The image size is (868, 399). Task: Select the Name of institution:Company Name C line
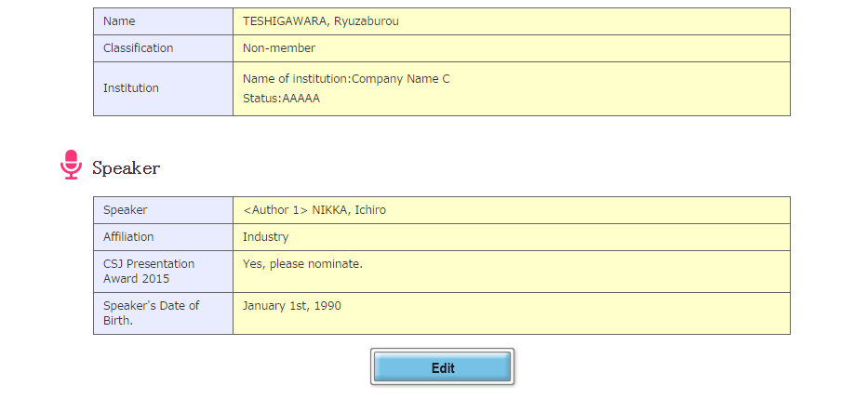pos(346,79)
